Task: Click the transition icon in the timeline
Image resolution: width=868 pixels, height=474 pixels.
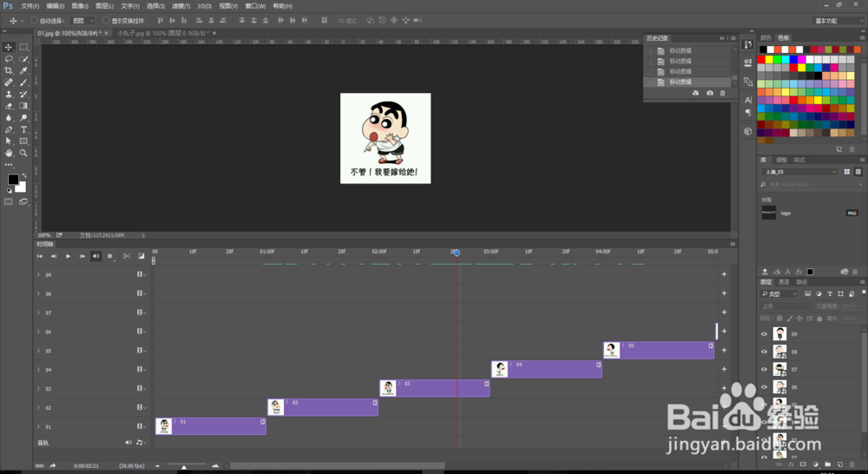Action: [141, 256]
